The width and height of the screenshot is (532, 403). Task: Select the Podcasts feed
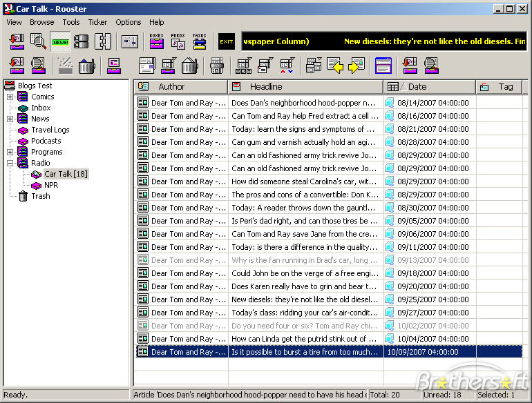[46, 141]
